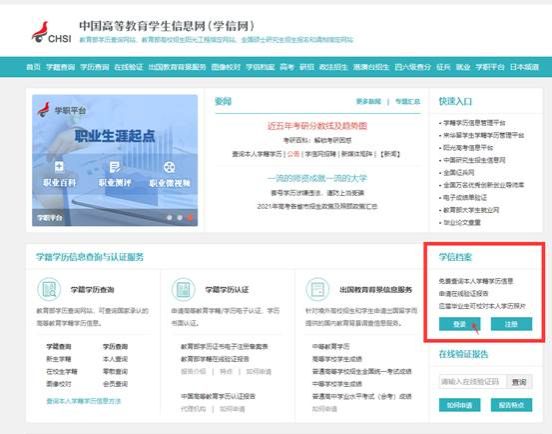Select 职业微视频 film reel icon
The image size is (552, 434).
point(170,167)
